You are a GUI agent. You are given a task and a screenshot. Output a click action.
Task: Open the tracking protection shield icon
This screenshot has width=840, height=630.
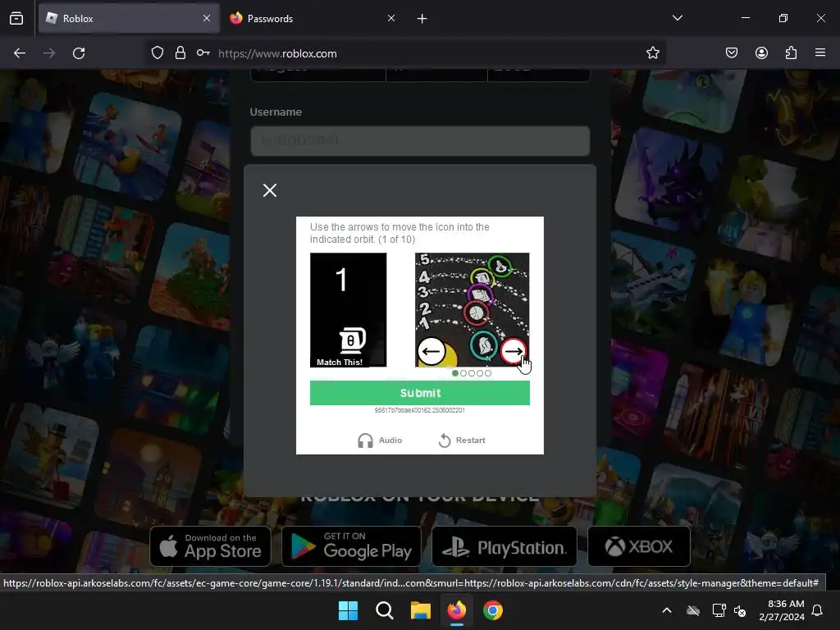point(157,53)
